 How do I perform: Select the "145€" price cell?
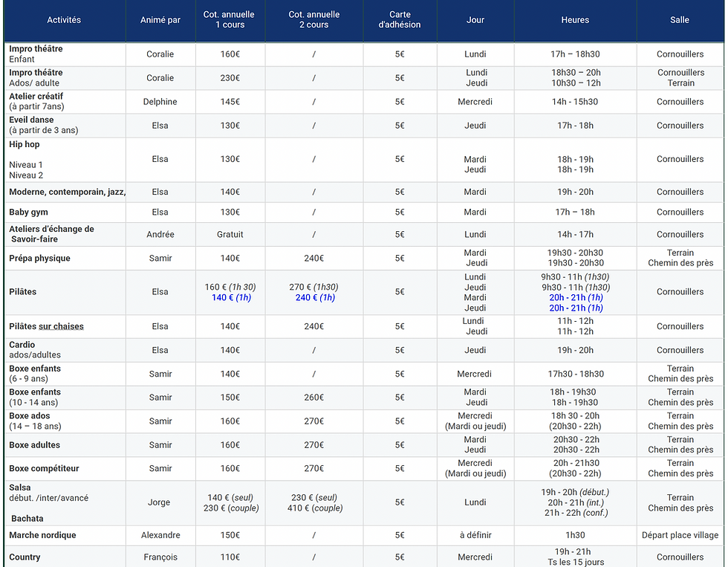pyautogui.click(x=230, y=102)
